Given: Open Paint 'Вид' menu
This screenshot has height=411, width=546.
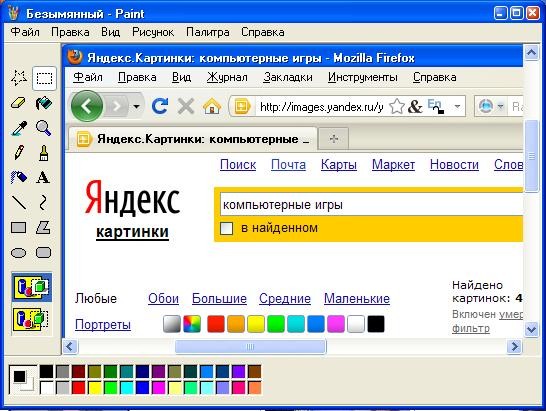Looking at the screenshot, I should coord(111,32).
